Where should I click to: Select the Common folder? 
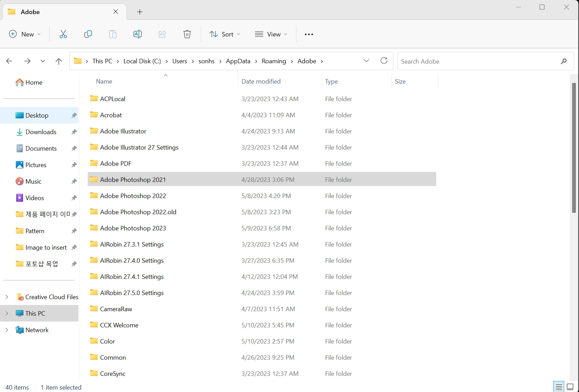(262, 357)
